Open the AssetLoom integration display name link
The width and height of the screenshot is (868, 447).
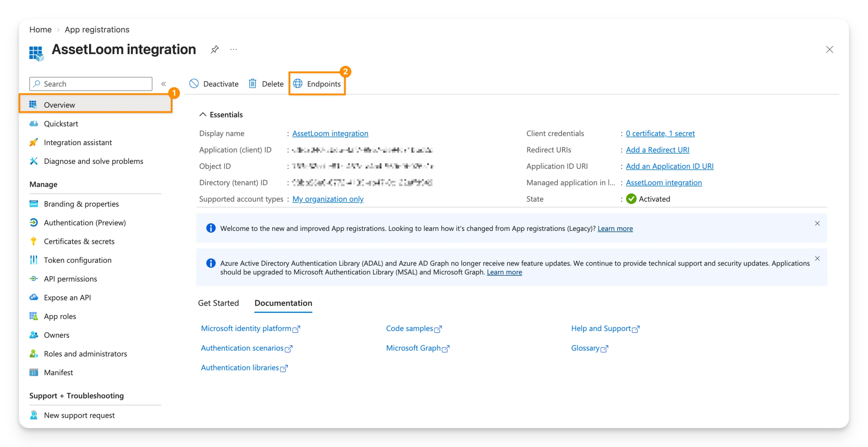tap(330, 133)
